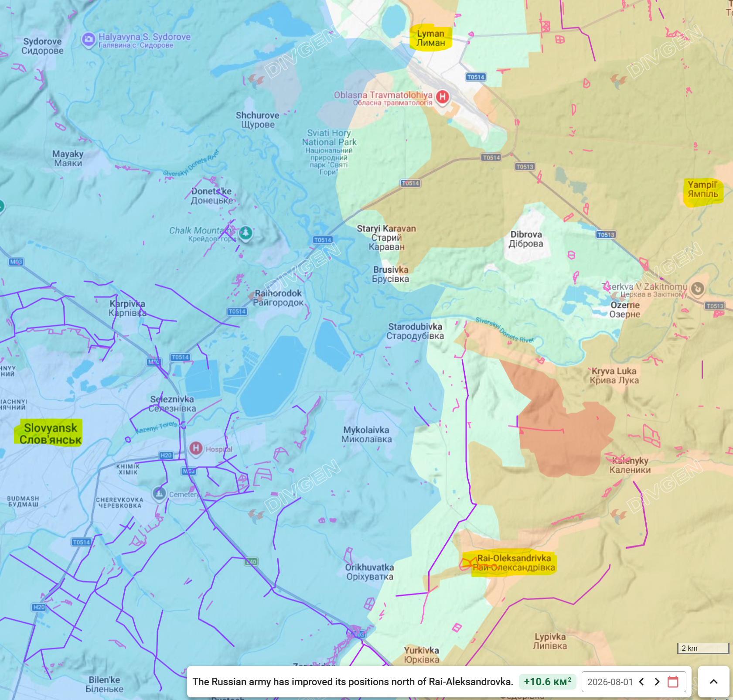Screen dimensions: 733x700
Task: Click the KHIMIK district label
Action: [128, 469]
